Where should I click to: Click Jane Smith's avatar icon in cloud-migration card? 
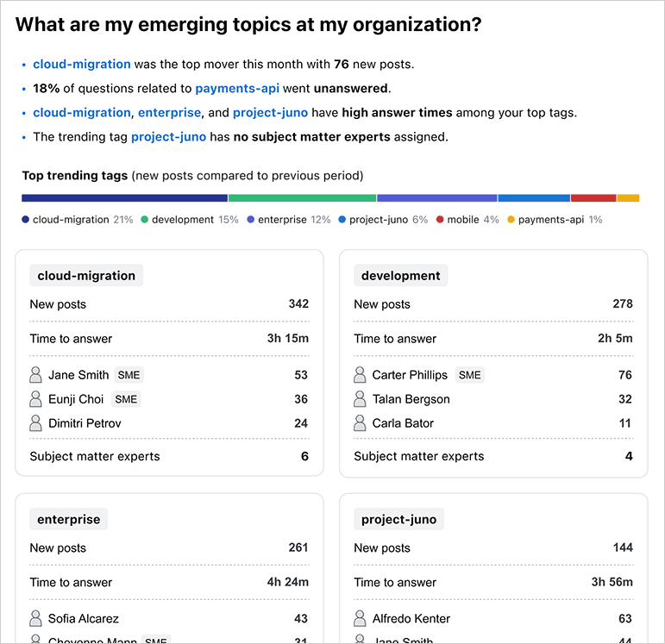point(36,375)
